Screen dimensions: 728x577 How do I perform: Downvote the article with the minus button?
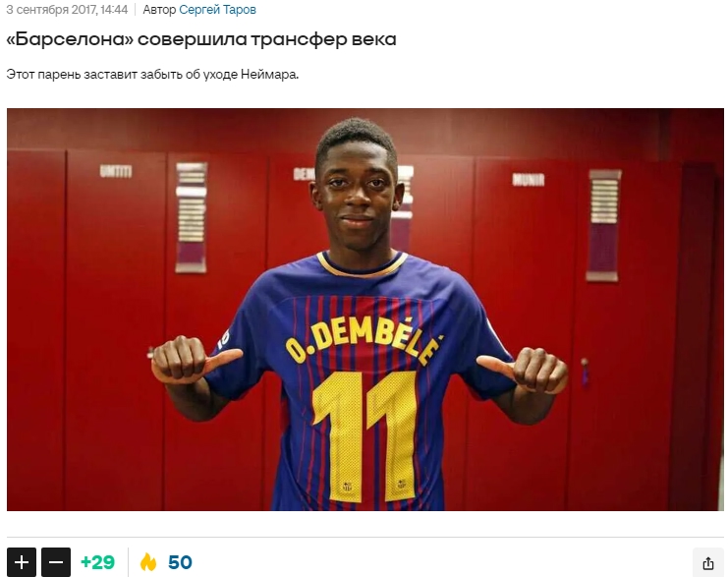(x=56, y=562)
